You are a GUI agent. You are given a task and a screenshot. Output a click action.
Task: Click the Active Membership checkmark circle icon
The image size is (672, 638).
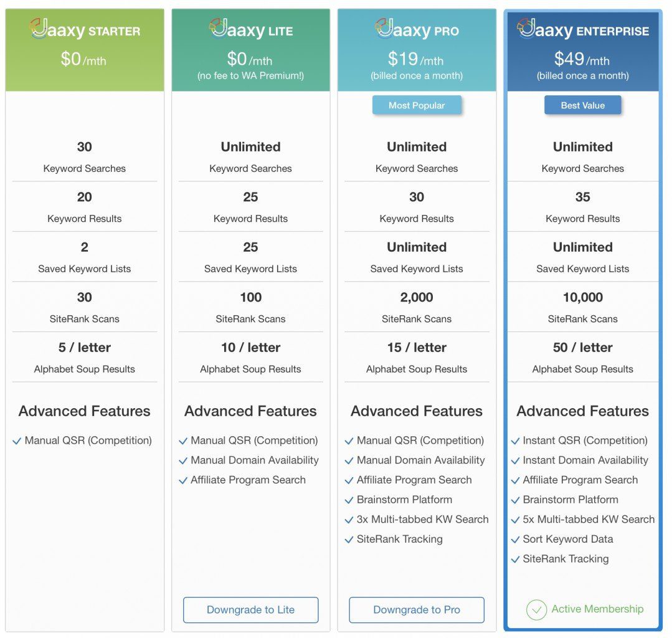[x=536, y=609]
